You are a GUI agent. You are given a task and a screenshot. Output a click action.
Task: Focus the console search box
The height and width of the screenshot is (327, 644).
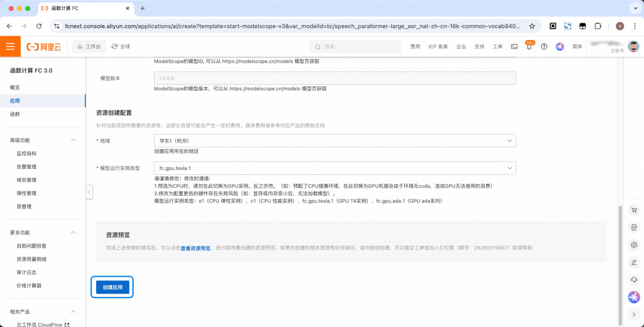coord(355,47)
